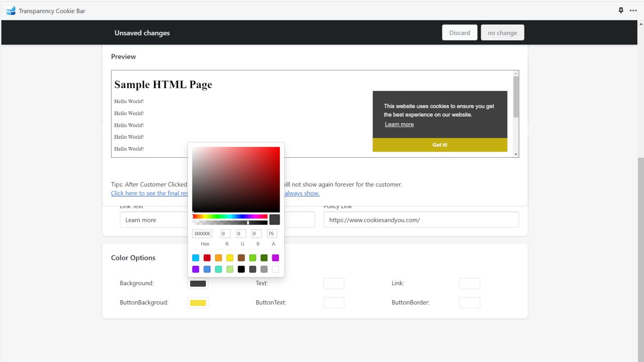Screen dimensions: 644x362
Task: Select the sky blue preset swatch
Action: [x=196, y=258]
